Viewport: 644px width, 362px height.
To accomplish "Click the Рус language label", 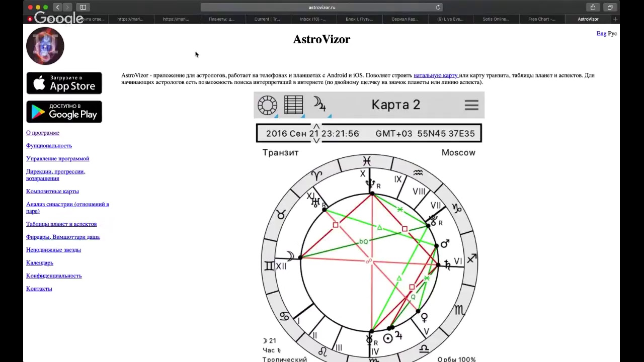I will tap(612, 34).
